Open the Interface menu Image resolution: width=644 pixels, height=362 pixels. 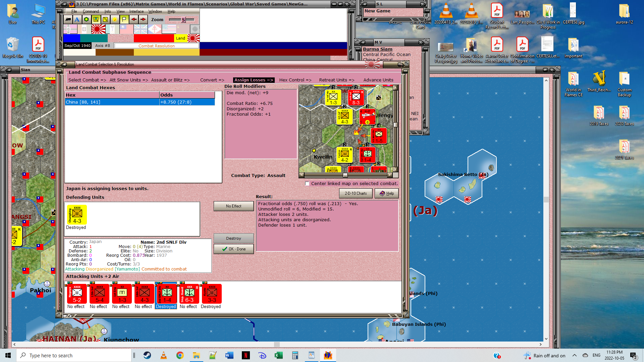coord(137,11)
